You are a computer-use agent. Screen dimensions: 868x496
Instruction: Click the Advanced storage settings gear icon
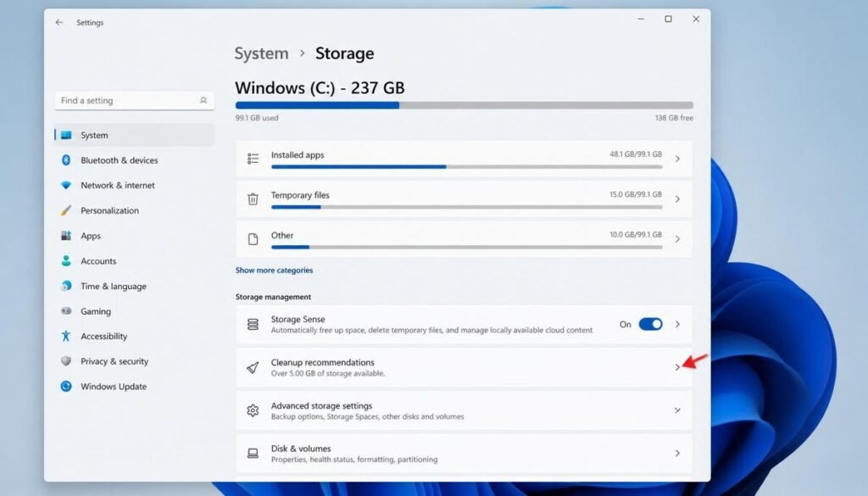coord(253,410)
